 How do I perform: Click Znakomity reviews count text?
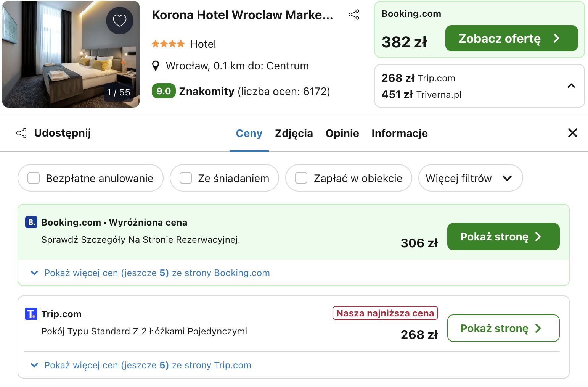(255, 92)
